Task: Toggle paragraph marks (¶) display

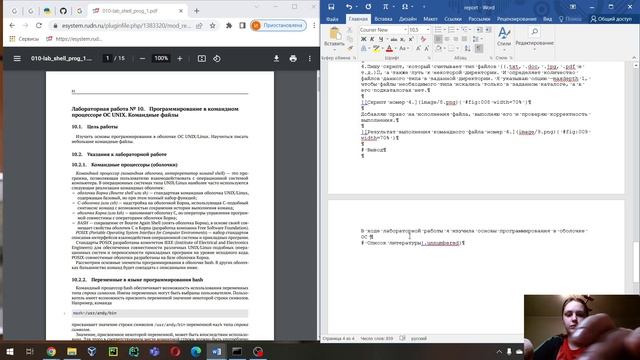Action: [479, 49]
